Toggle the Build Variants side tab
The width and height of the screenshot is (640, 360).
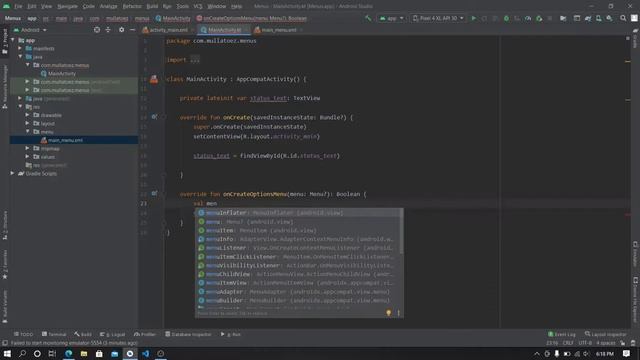pyautogui.click(x=5, y=306)
